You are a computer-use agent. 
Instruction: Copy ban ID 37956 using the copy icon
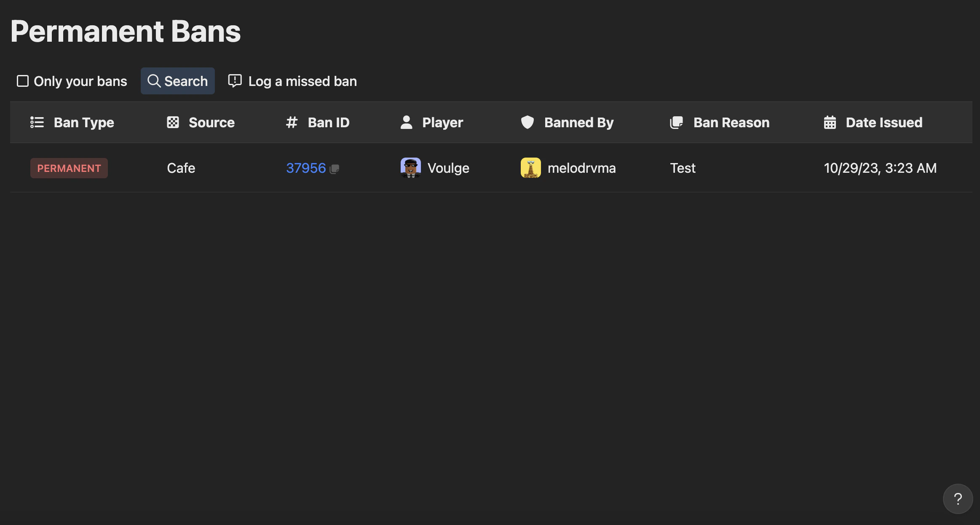tap(334, 169)
